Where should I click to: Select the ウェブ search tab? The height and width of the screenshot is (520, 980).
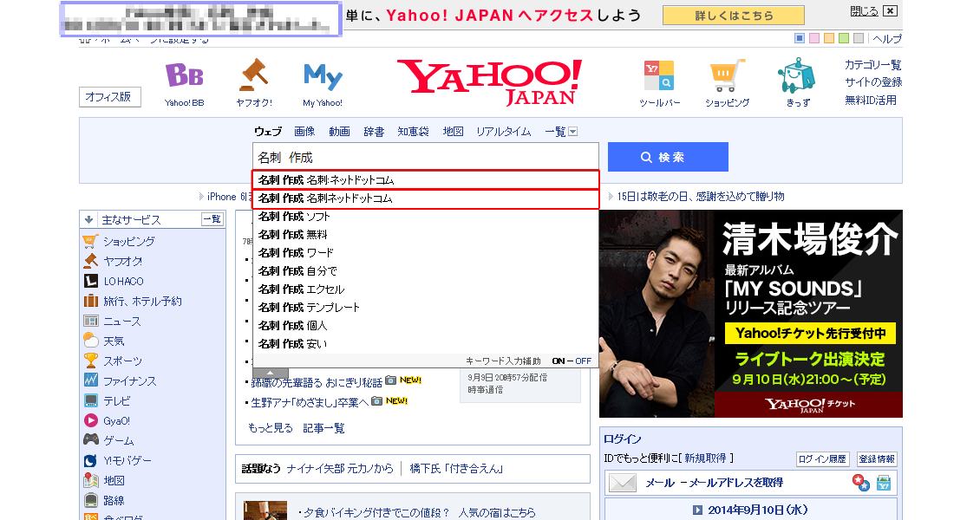coord(267,132)
